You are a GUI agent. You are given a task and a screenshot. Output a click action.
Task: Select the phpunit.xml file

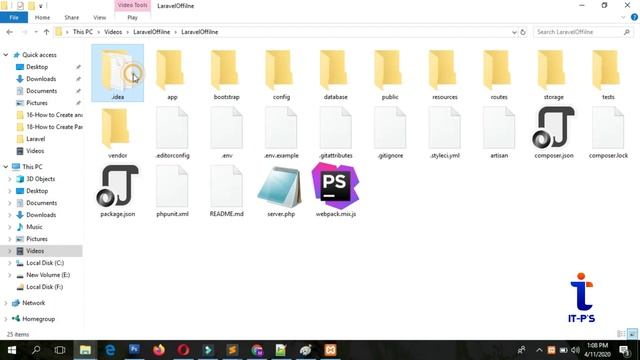click(172, 191)
